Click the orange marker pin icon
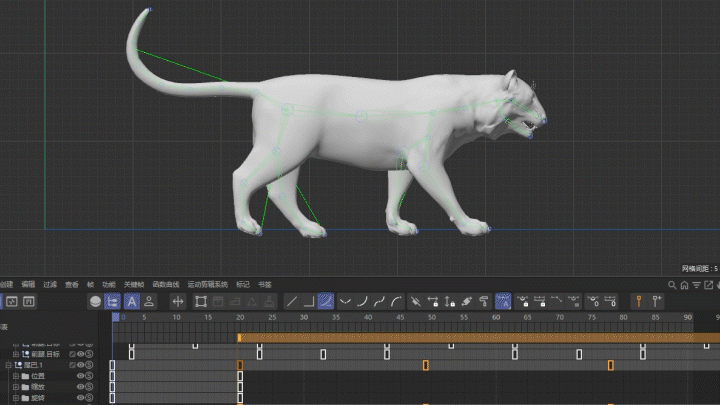Image resolution: width=720 pixels, height=405 pixels. (x=639, y=302)
